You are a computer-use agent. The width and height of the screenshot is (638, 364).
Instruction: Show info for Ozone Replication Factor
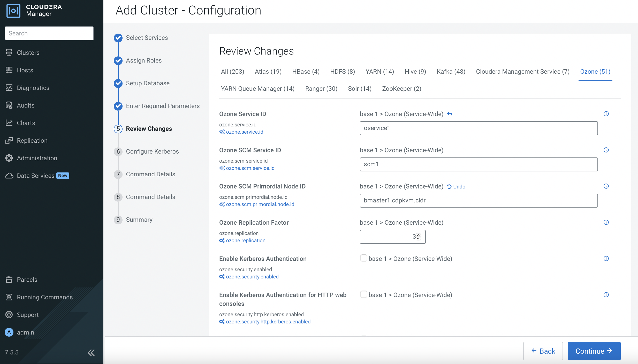606,222
